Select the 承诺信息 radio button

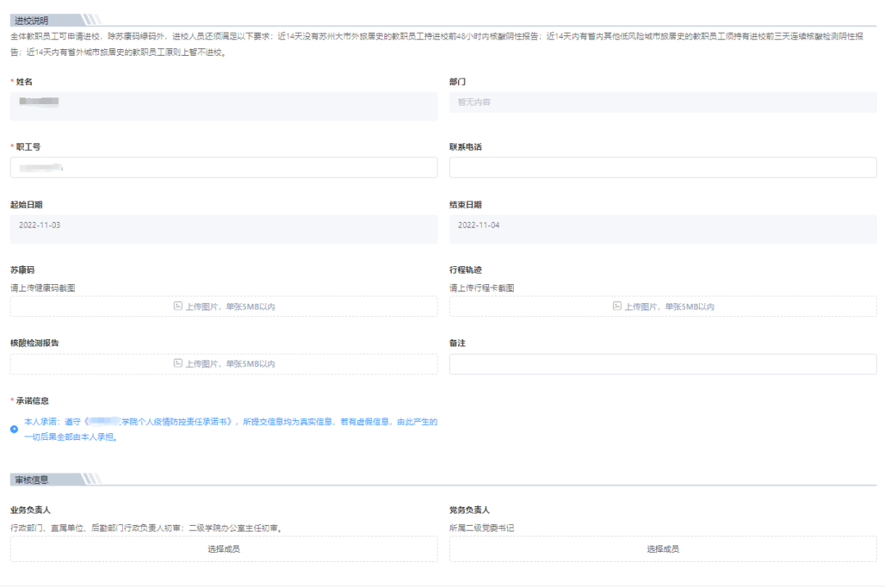(x=15, y=429)
